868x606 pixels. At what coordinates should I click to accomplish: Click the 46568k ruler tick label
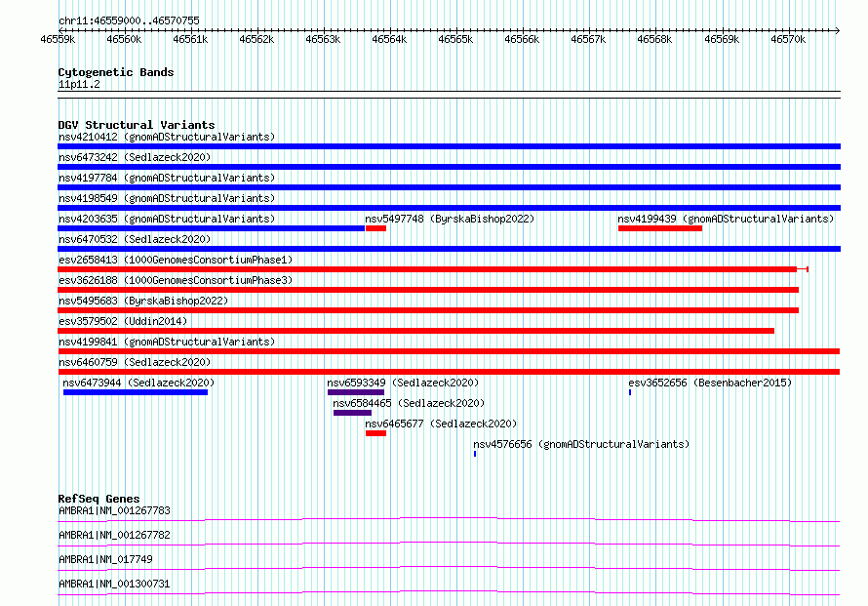(x=654, y=39)
